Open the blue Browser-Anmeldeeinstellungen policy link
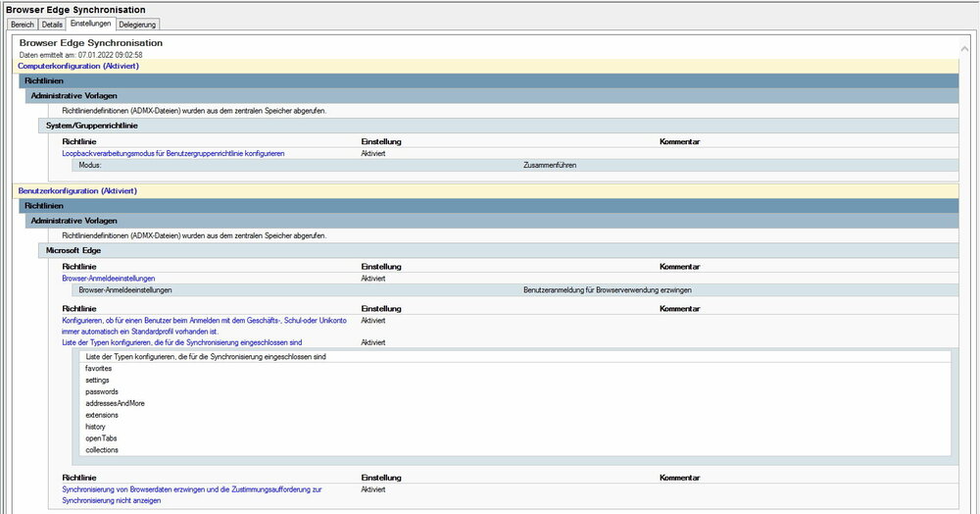This screenshot has height=514, width=980. [108, 279]
